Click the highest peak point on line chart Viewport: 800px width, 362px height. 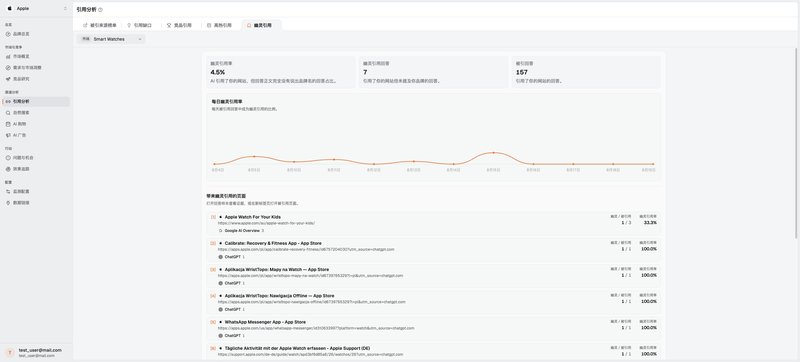(x=493, y=152)
